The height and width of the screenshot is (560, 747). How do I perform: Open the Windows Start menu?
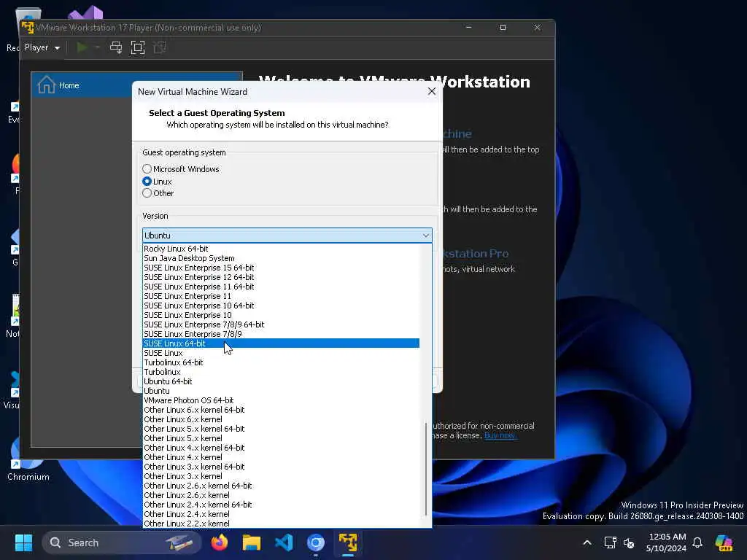click(23, 542)
